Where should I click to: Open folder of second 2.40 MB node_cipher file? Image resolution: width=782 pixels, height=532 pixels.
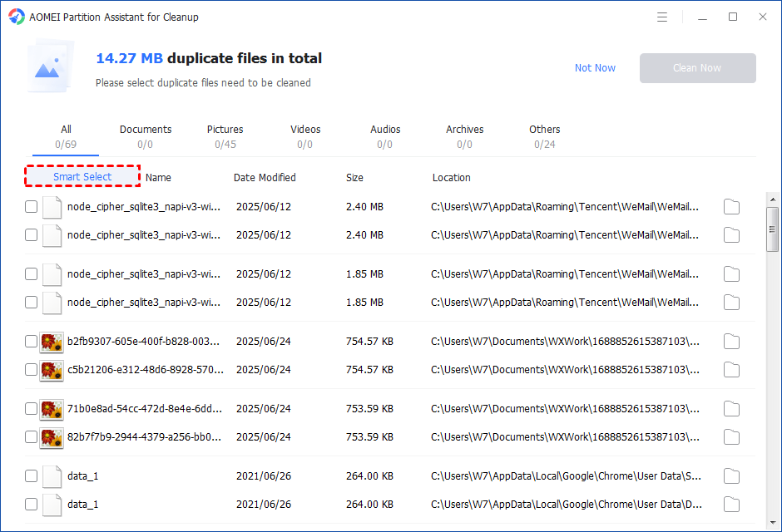[x=731, y=235]
